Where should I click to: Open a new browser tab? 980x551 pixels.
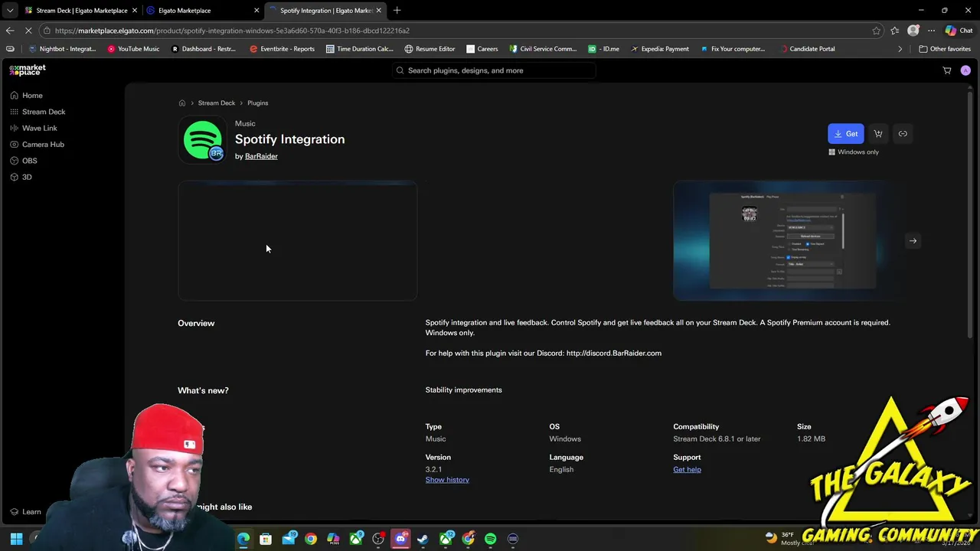click(397, 11)
